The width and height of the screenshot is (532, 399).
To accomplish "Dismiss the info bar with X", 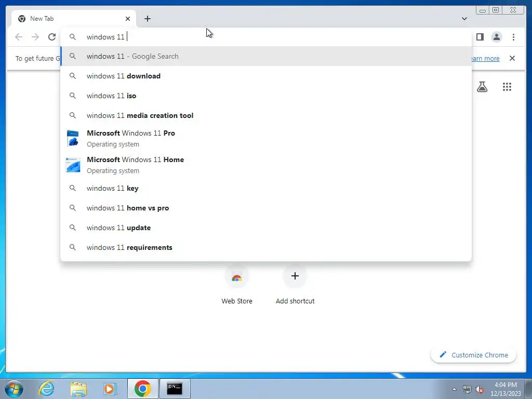I will click(512, 58).
